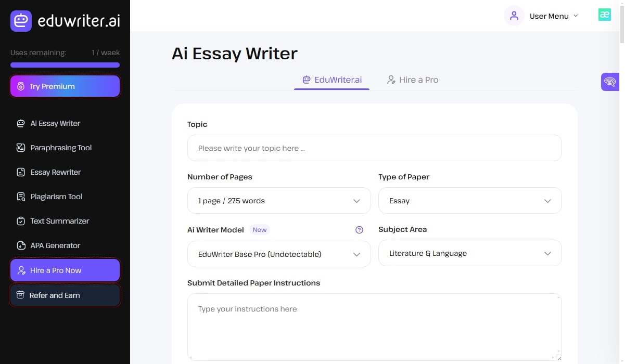Click the eduwriter.ai robot logo icon
625x364 pixels.
(21, 21)
